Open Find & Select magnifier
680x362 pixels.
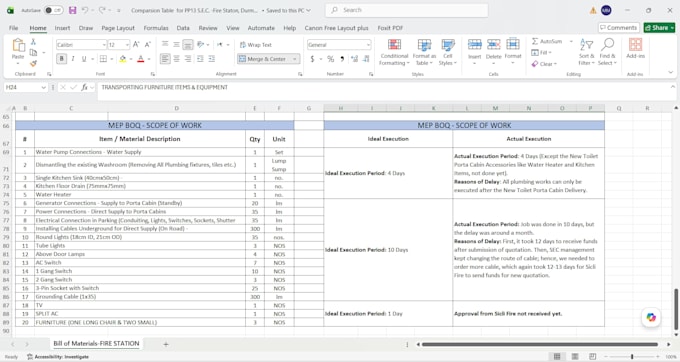(607, 52)
